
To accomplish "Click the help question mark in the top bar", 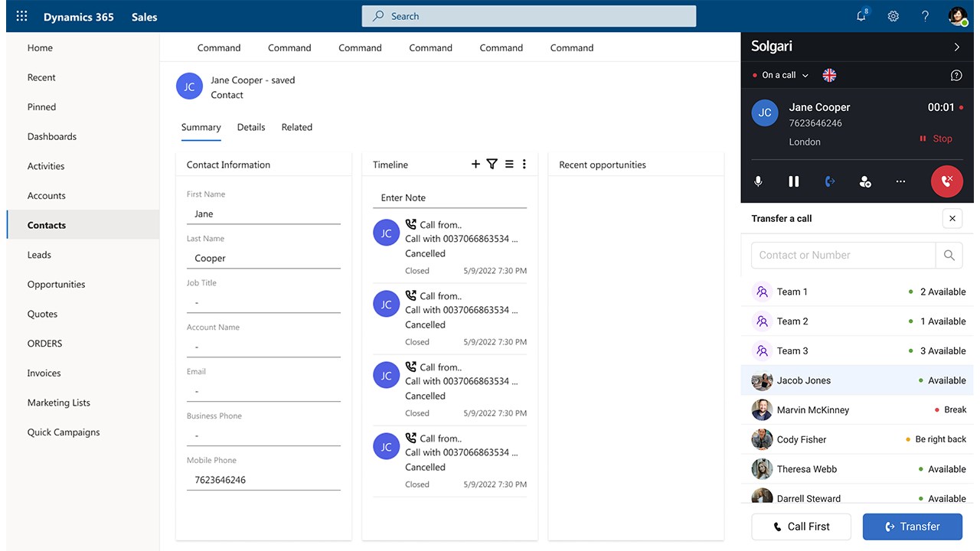I will pos(925,16).
